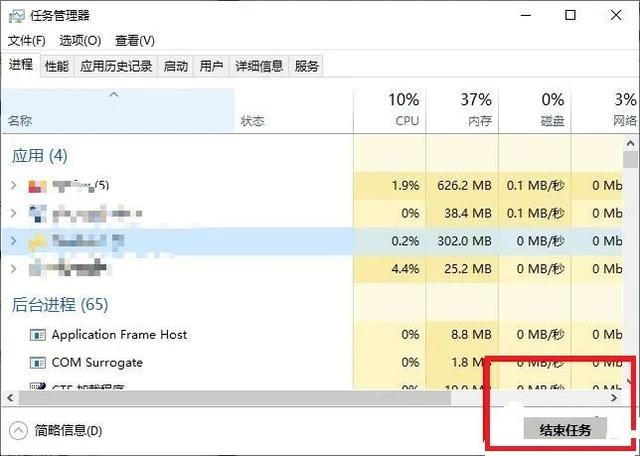
Task: Expand the app using 38.4 MB
Action: click(x=13, y=213)
